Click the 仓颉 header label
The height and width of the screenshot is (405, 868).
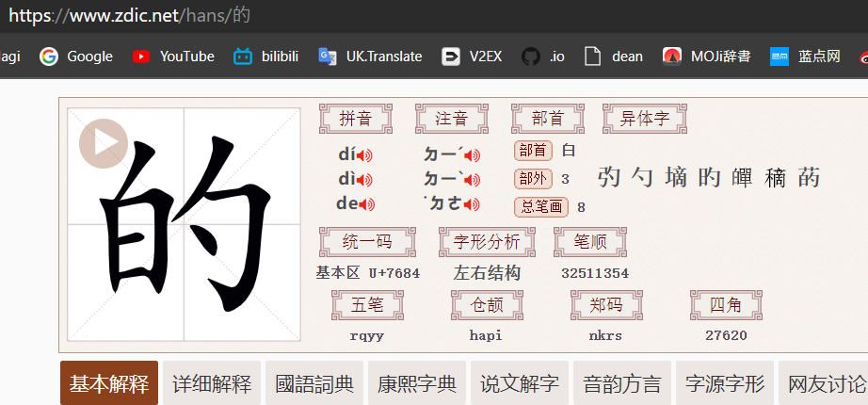[487, 305]
